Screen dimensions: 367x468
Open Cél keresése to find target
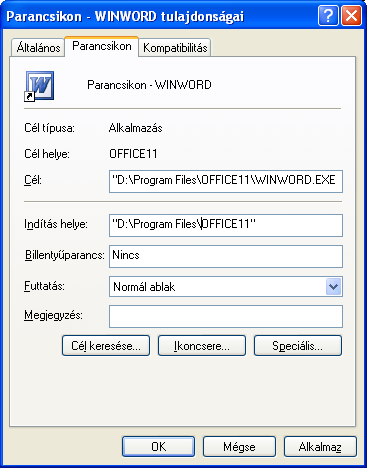click(x=106, y=346)
